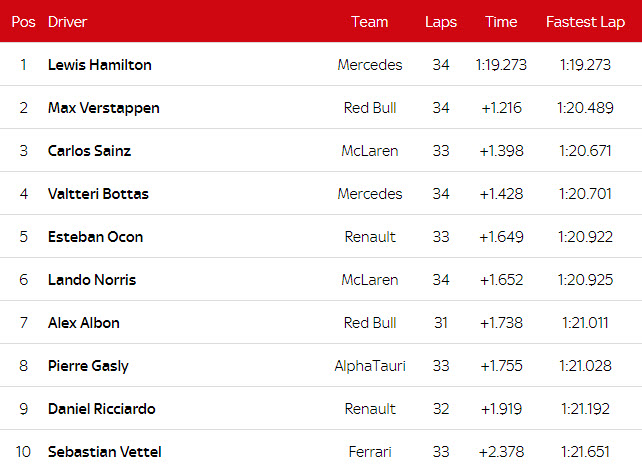
Task: Click Pierre Gasly driver name
Action: point(88,366)
